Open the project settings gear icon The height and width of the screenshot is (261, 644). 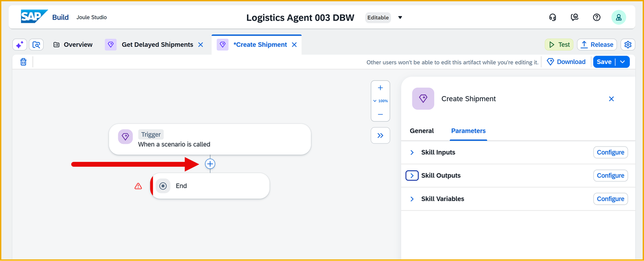(628, 45)
